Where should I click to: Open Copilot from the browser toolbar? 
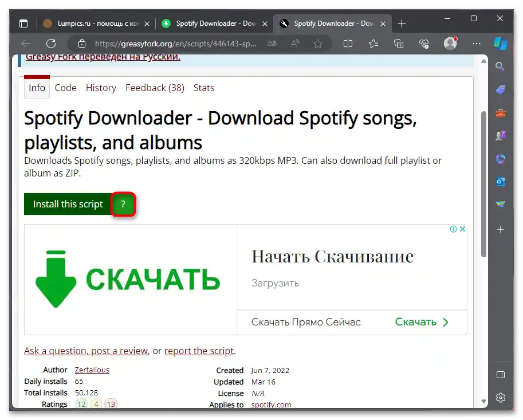[x=500, y=44]
